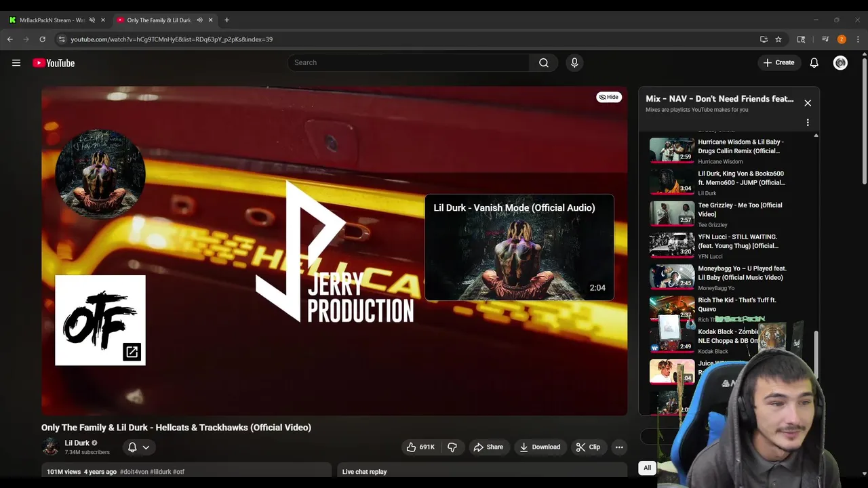This screenshot has height=488, width=868.
Task: Click the playlist panel scrollbar
Action: click(816, 354)
